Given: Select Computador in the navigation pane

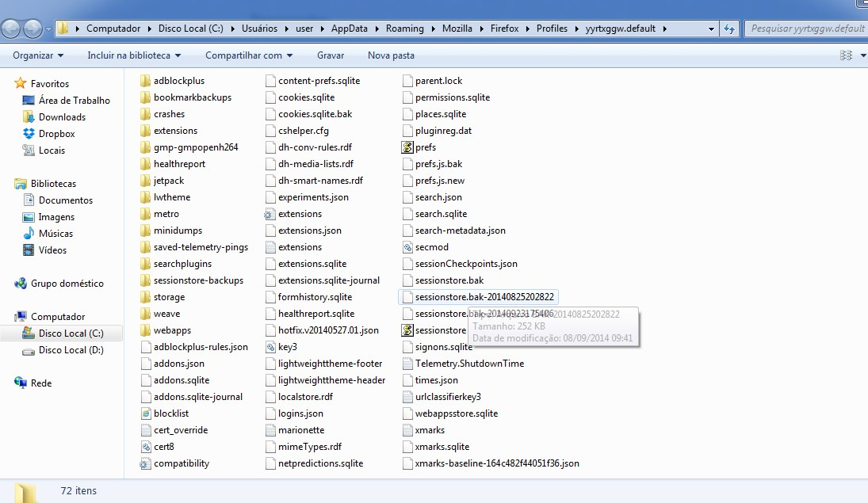Looking at the screenshot, I should point(58,317).
